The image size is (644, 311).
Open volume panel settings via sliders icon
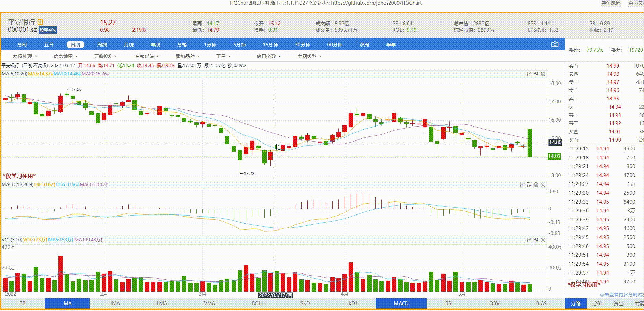pyautogui.click(x=529, y=240)
